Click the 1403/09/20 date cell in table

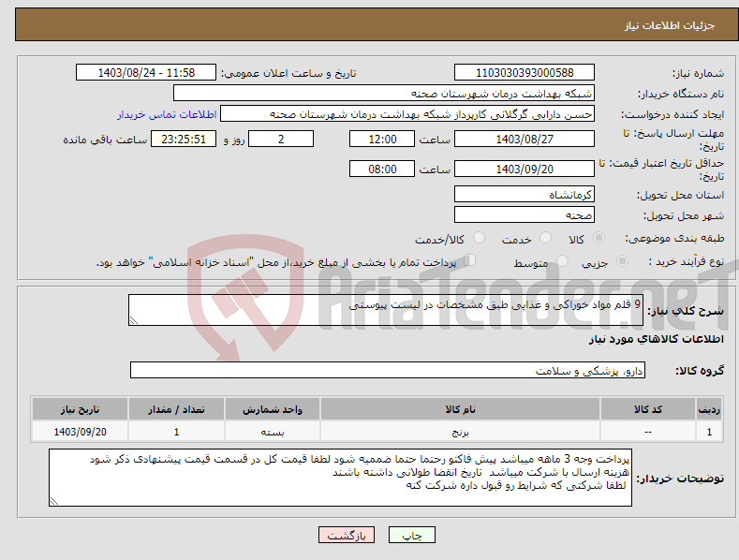click(x=81, y=432)
